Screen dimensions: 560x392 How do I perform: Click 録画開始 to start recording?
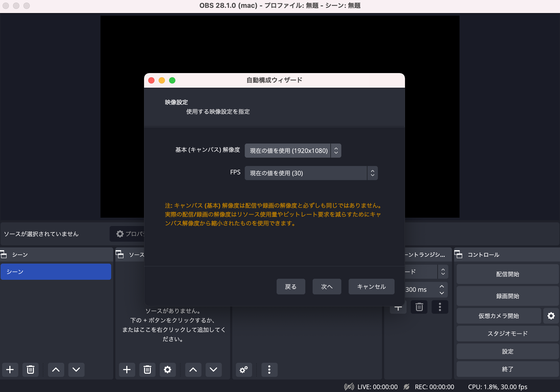point(507,296)
